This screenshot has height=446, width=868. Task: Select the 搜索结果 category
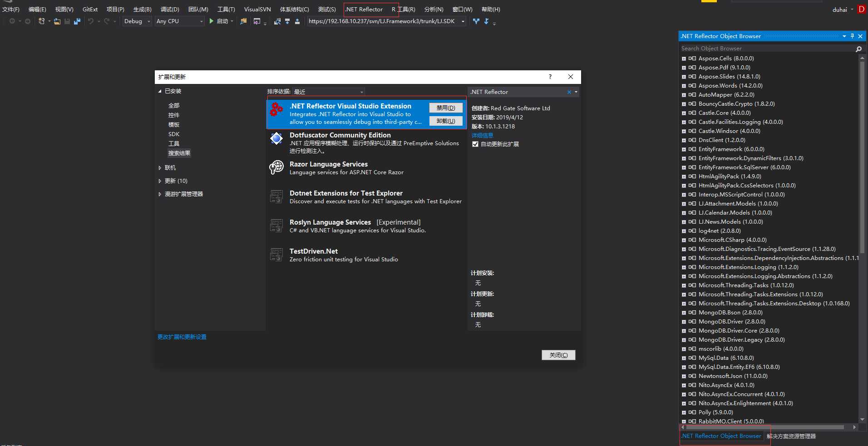pos(179,153)
